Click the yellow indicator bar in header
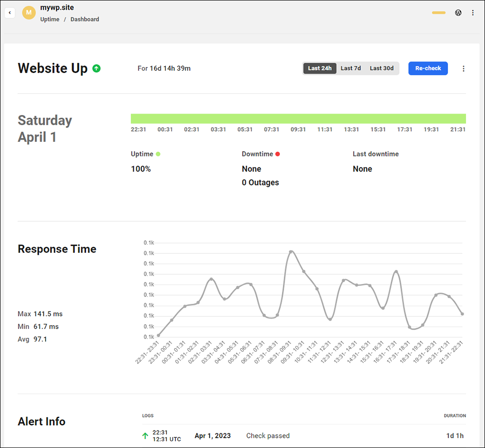The width and height of the screenshot is (485, 448). coord(438,13)
